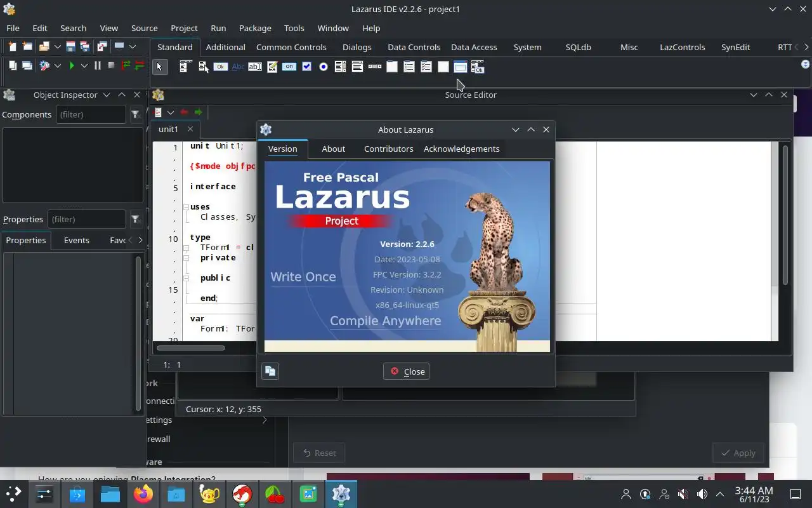Collapse the 'uses' code fold marker
This screenshot has height=508, width=812.
186,207
